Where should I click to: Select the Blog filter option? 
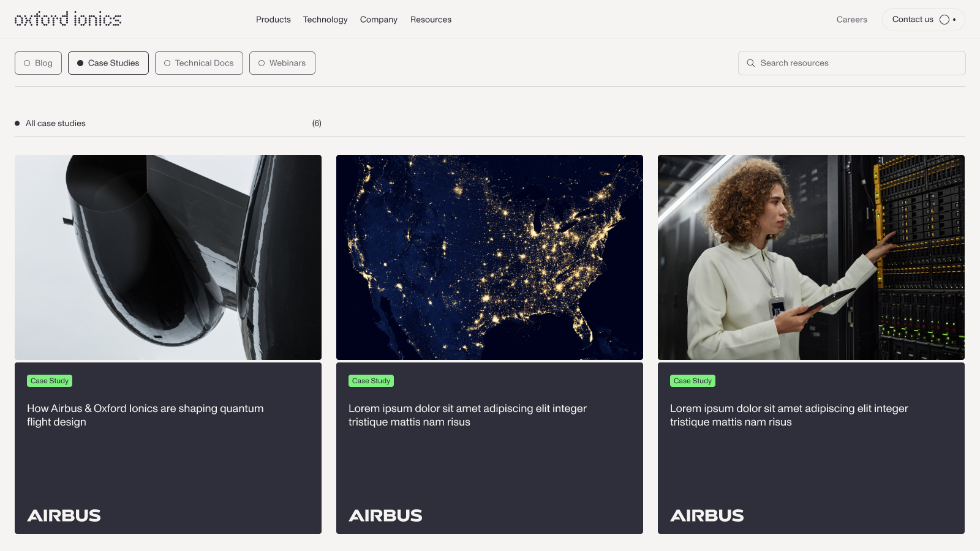point(38,63)
